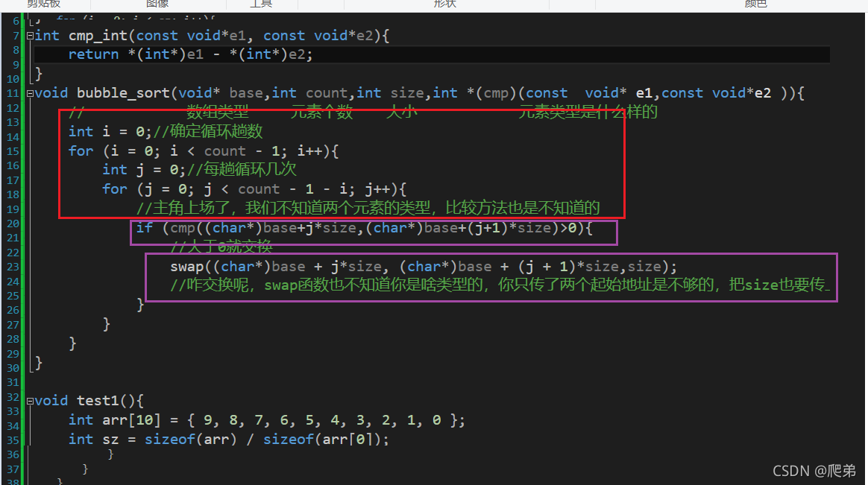Collapse the bubble_sort function fold marker
Image resolution: width=868 pixels, height=485 pixels.
click(28, 92)
